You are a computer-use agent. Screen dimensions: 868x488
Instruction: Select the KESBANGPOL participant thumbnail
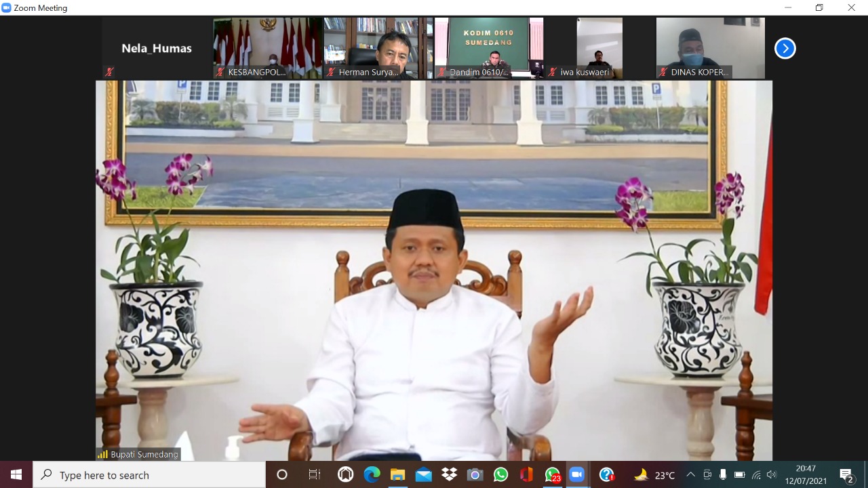[x=268, y=48]
